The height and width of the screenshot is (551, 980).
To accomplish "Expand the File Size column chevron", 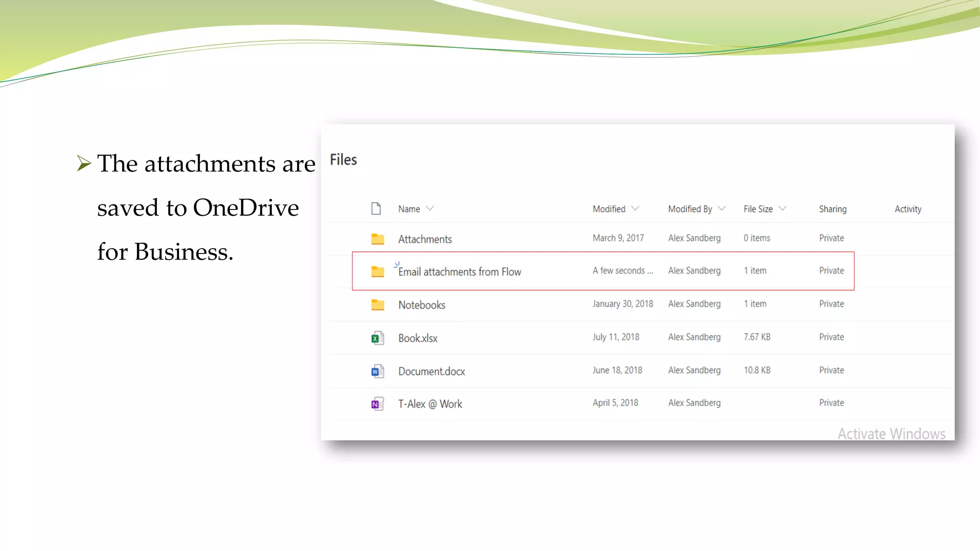I will click(782, 209).
